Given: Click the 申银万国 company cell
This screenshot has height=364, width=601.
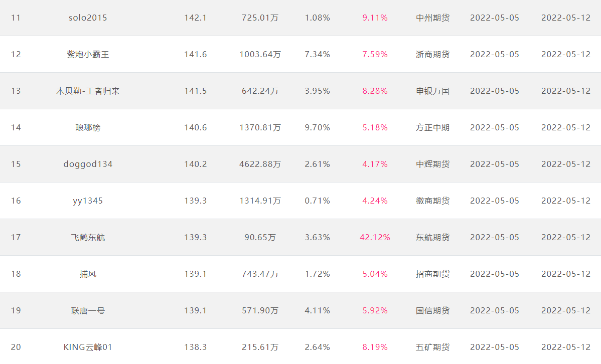Looking at the screenshot, I should pos(433,91).
